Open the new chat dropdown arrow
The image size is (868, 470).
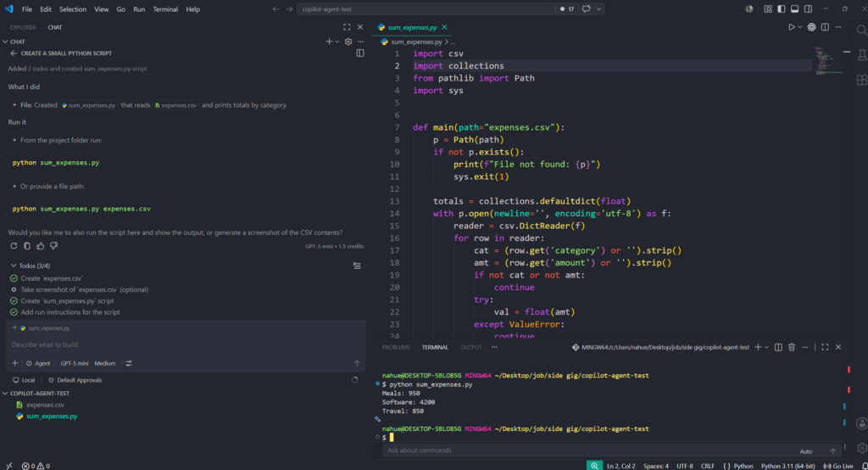pyautogui.click(x=337, y=42)
